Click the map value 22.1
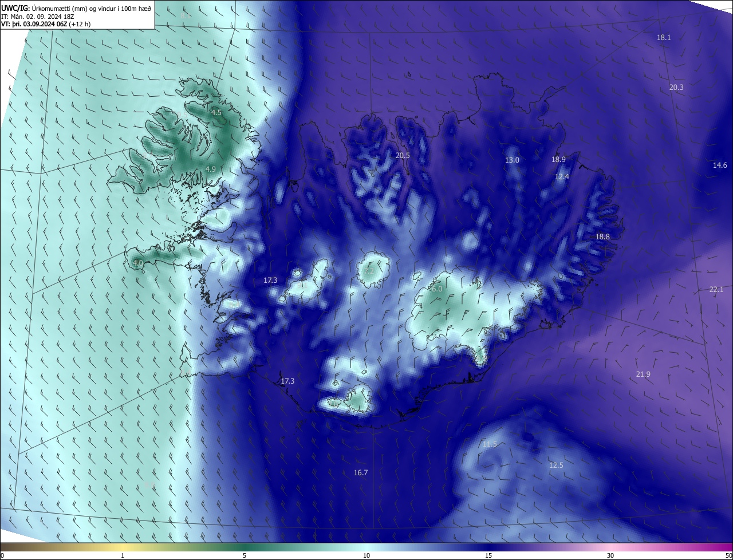The width and height of the screenshot is (733, 560). click(x=716, y=289)
